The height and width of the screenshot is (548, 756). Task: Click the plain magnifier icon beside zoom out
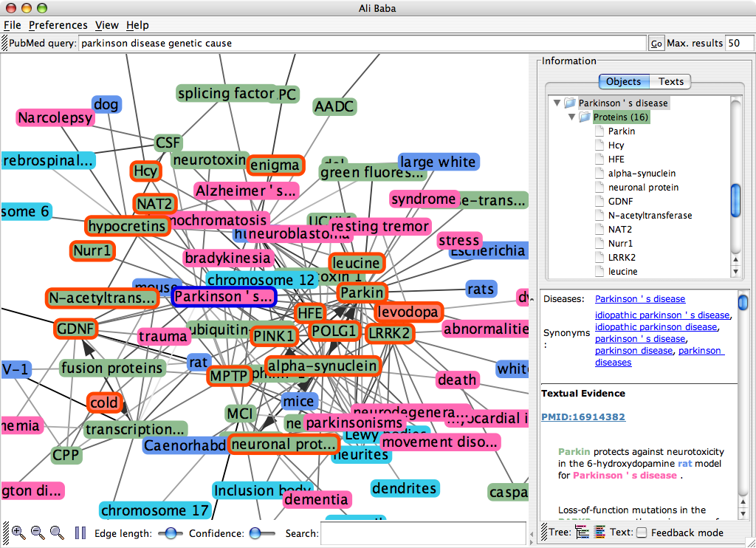(56, 532)
